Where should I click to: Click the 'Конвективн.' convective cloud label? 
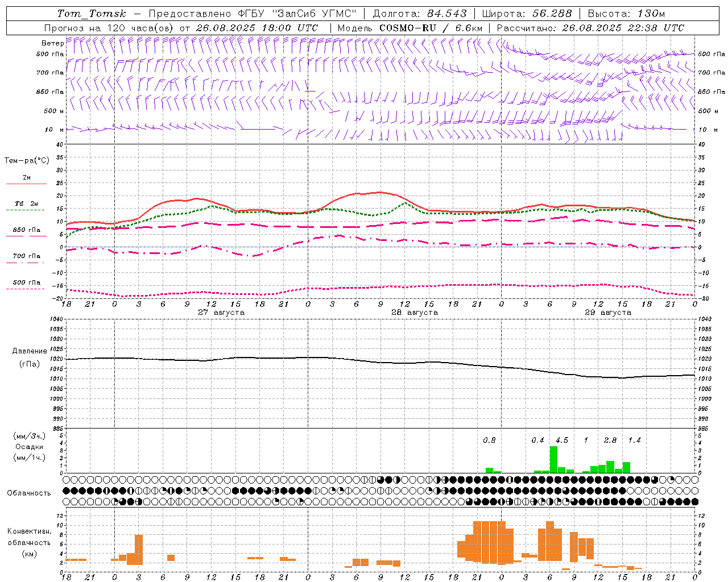point(29,531)
